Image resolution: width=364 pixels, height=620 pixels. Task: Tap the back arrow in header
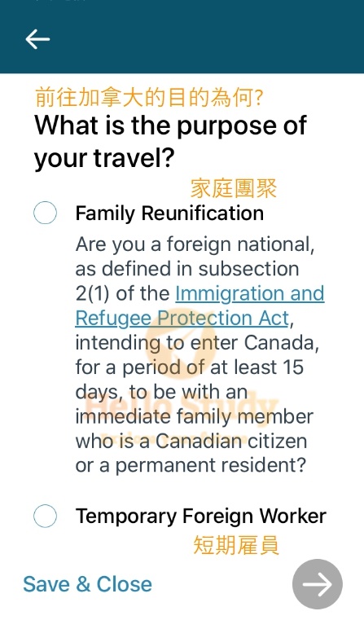[37, 39]
